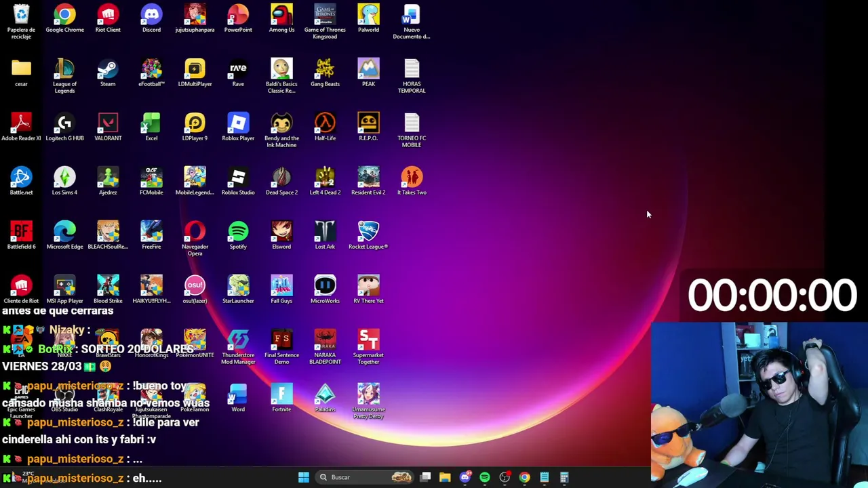Select the Dead Space 2 icon
Image resolution: width=868 pixels, height=488 pixels.
[x=281, y=181]
